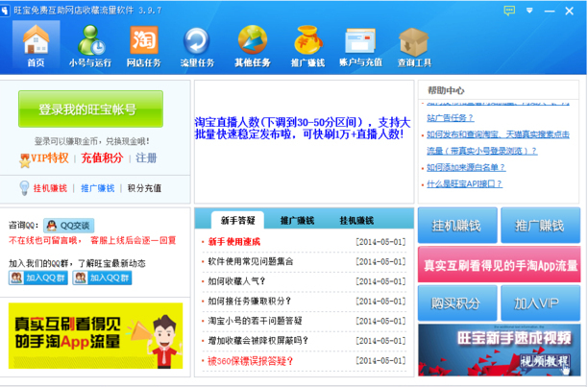Open the 首页 home icon
The image size is (588, 387).
click(x=36, y=40)
